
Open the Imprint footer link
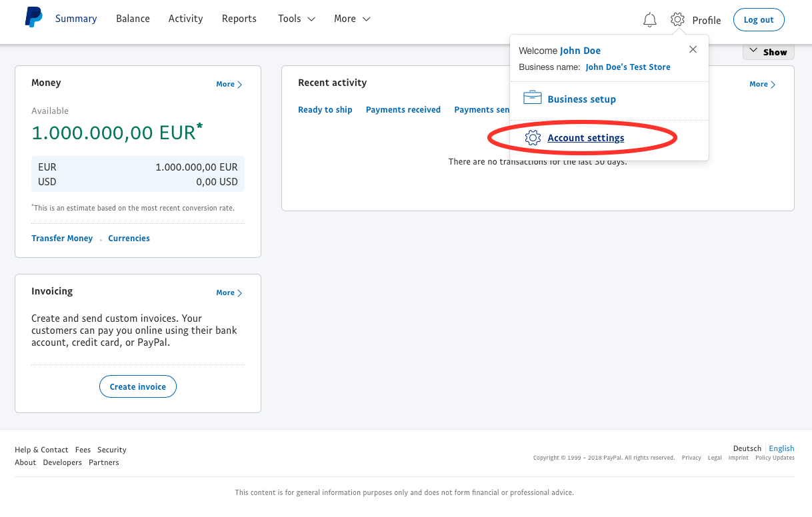coord(739,458)
